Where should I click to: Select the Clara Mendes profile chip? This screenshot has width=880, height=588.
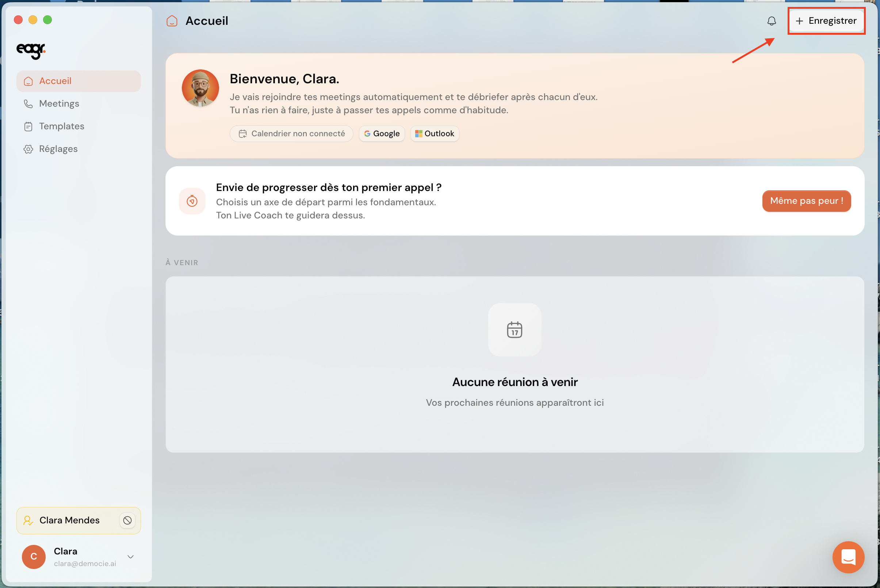pos(79,520)
